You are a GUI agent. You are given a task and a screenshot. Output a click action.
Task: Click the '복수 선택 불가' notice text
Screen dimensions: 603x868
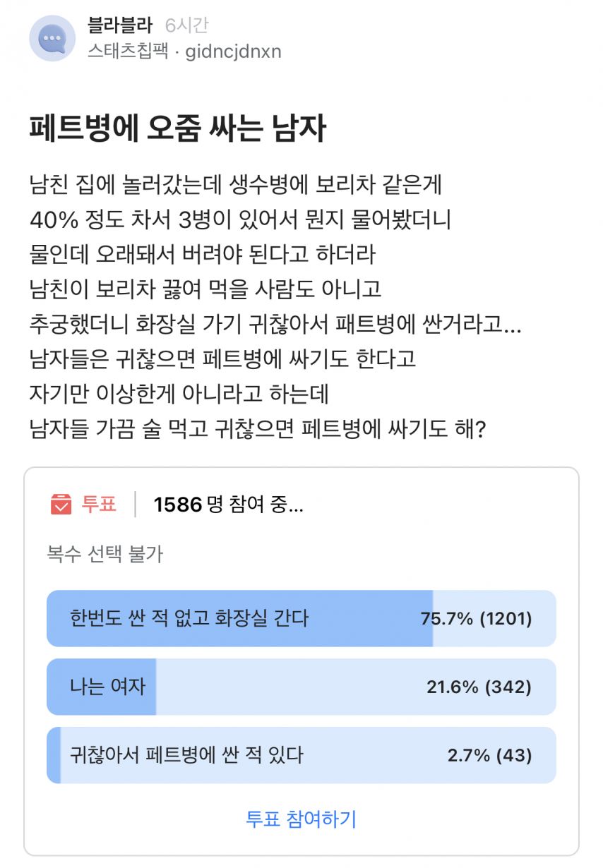point(105,554)
